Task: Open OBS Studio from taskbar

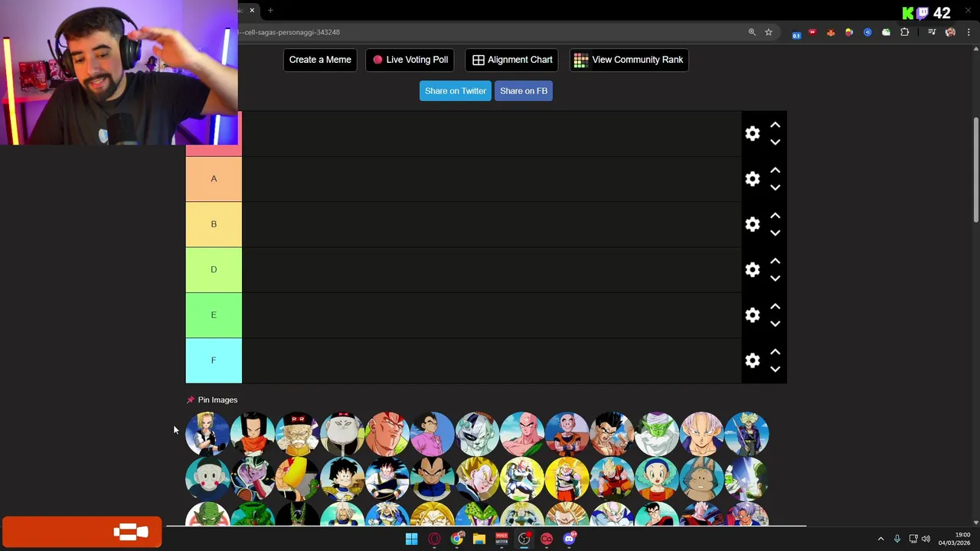Action: (x=524, y=539)
